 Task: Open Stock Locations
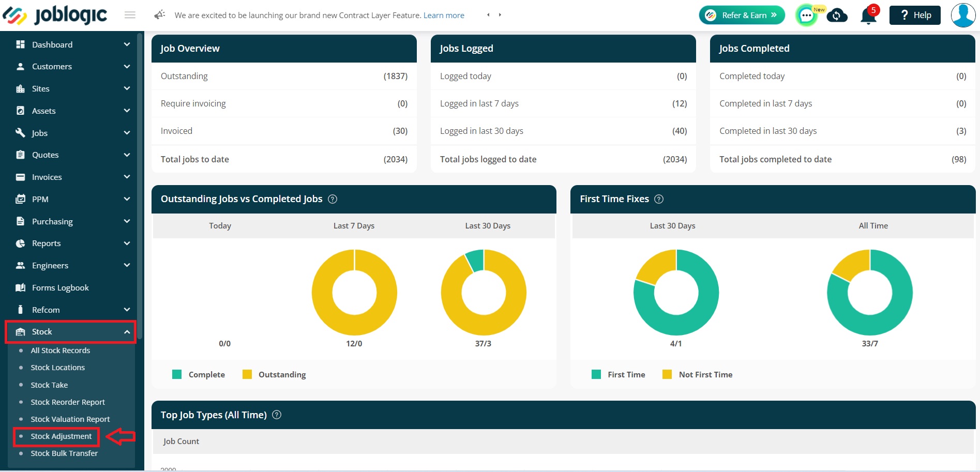[58, 368]
